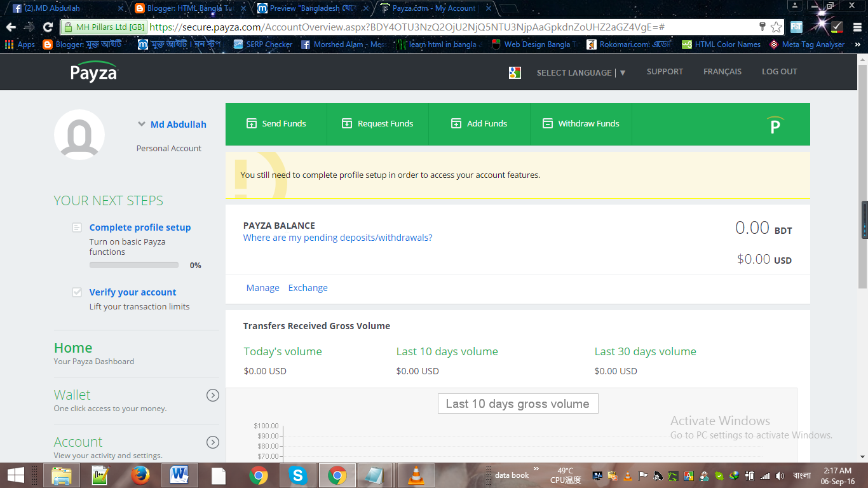Switch to the Preview Bangladesh tab
Screen dimensions: 868x488
311,8
